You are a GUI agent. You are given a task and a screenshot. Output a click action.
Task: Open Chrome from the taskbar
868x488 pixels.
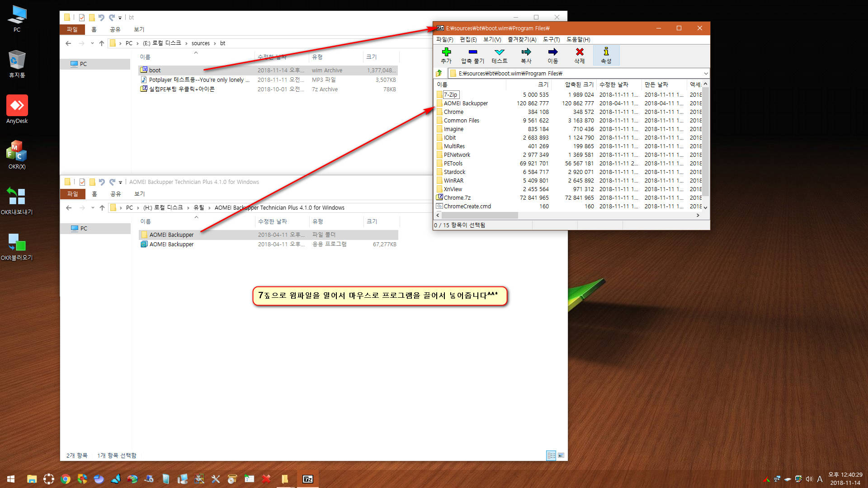[x=66, y=479]
